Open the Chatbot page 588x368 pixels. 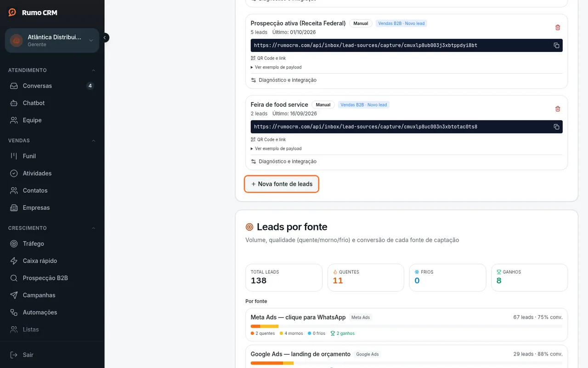coord(52,103)
